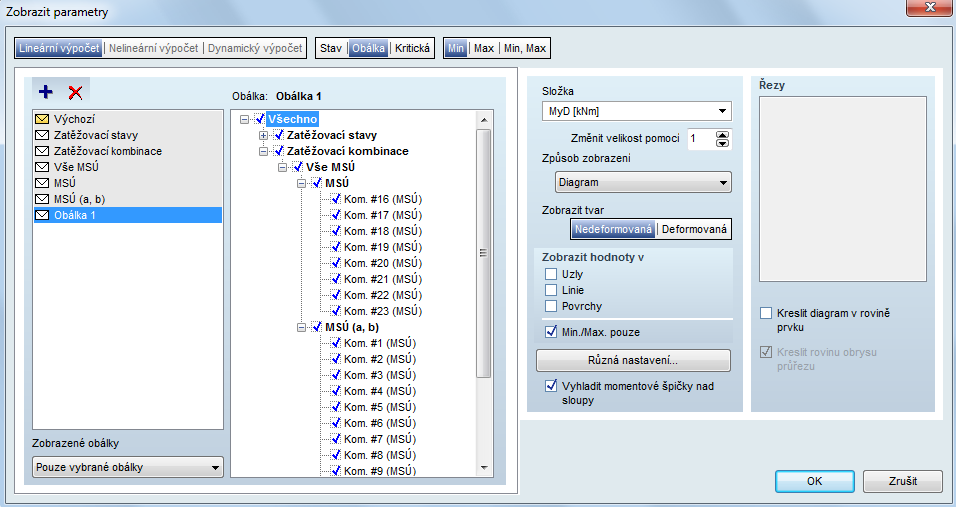
Task: Toggle the Kom. #16 (MSÚ) checkbox
Action: 335,199
